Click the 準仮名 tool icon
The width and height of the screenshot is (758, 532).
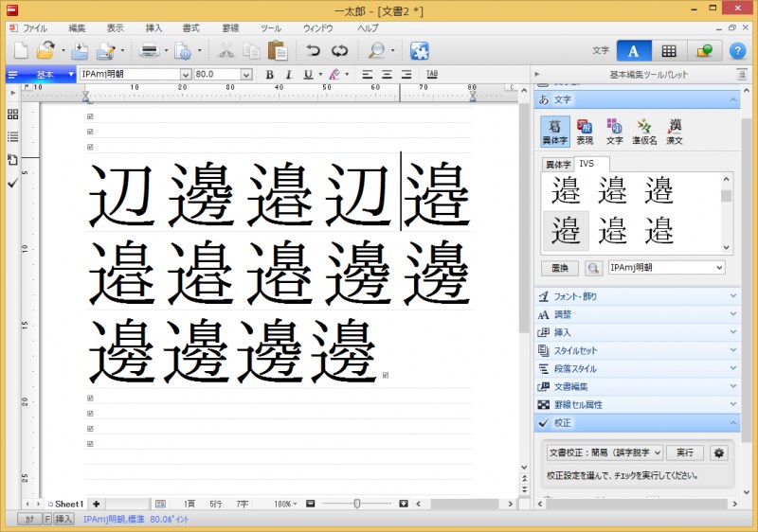coord(644,131)
